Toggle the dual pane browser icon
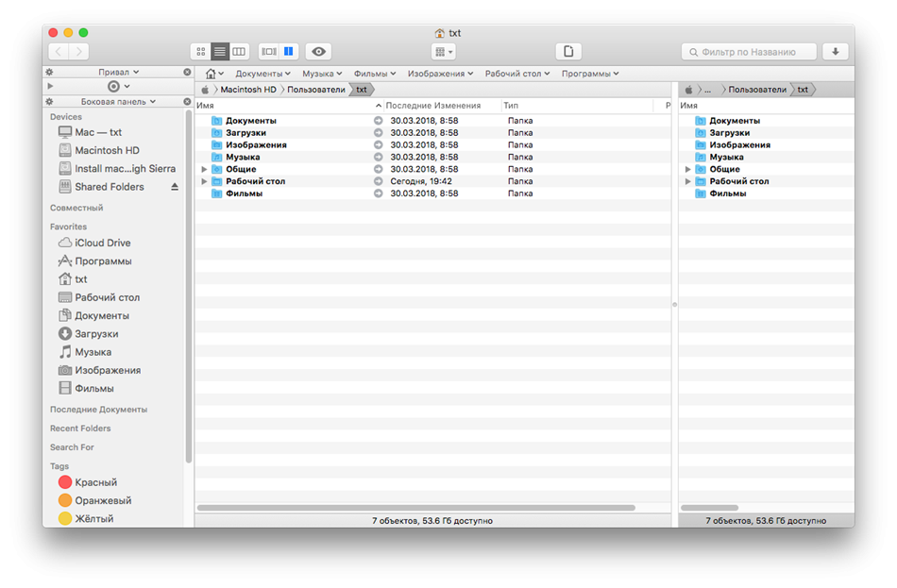 click(x=288, y=52)
